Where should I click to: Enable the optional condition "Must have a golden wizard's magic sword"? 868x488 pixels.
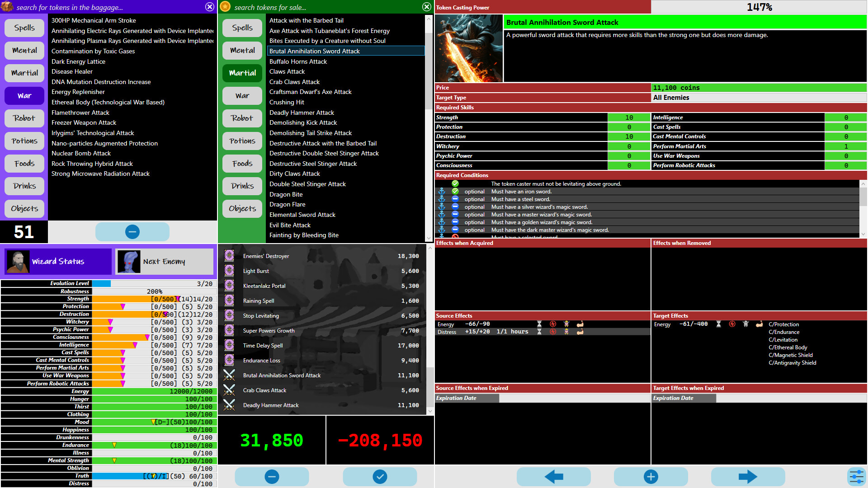tap(455, 222)
